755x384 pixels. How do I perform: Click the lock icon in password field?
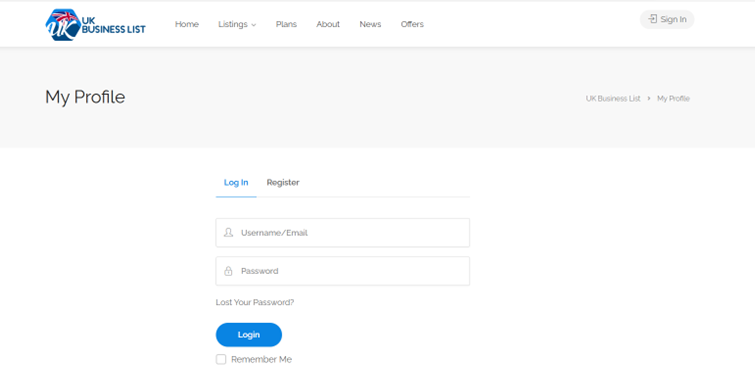[228, 271]
